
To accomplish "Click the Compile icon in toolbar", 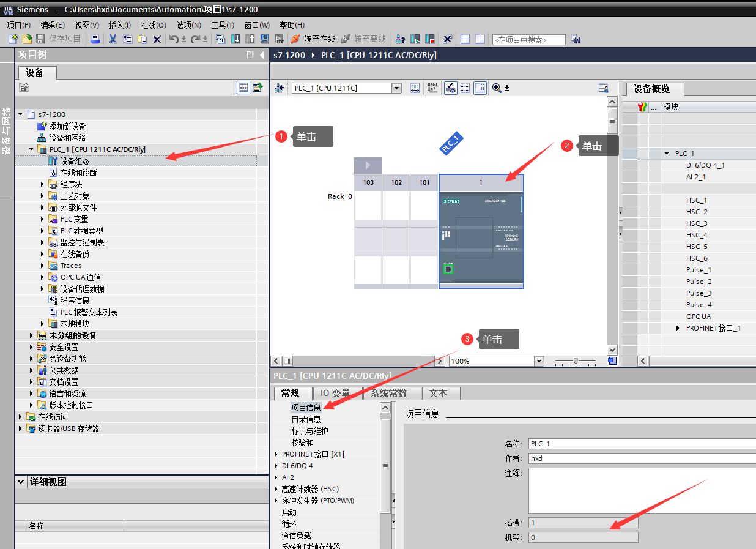I will click(221, 39).
